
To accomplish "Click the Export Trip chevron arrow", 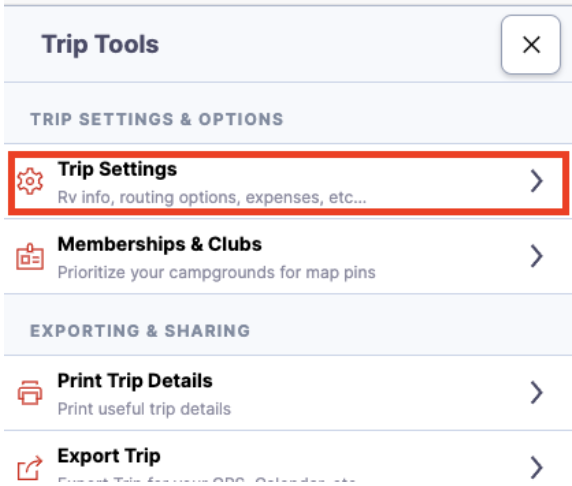I will (x=536, y=467).
